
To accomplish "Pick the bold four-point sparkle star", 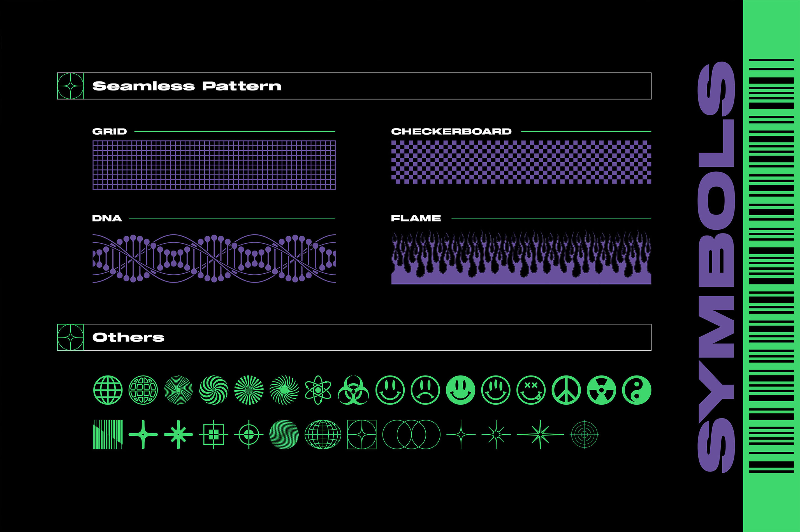I will [143, 434].
